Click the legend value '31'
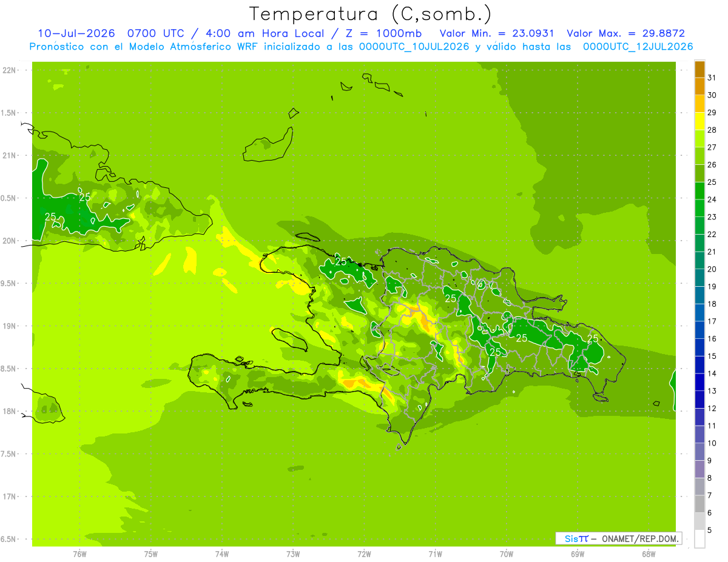Image resolution: width=728 pixels, height=562 pixels. [712, 78]
